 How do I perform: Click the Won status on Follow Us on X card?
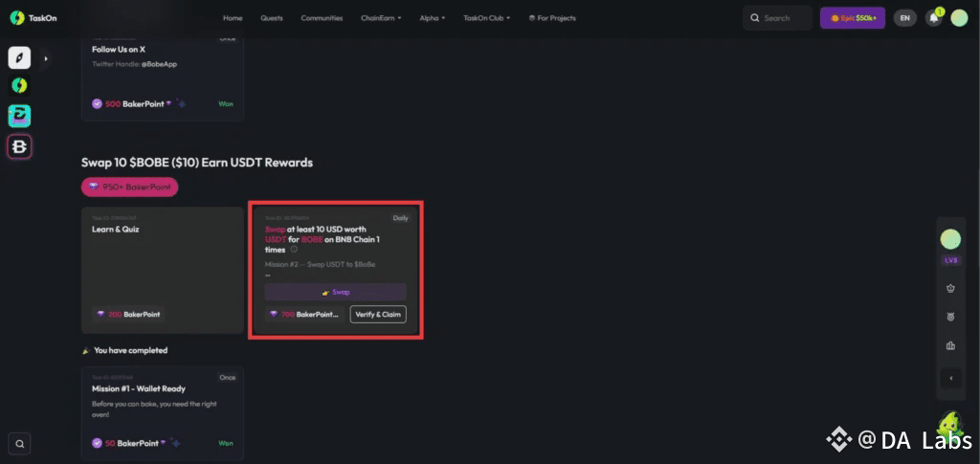(x=226, y=103)
